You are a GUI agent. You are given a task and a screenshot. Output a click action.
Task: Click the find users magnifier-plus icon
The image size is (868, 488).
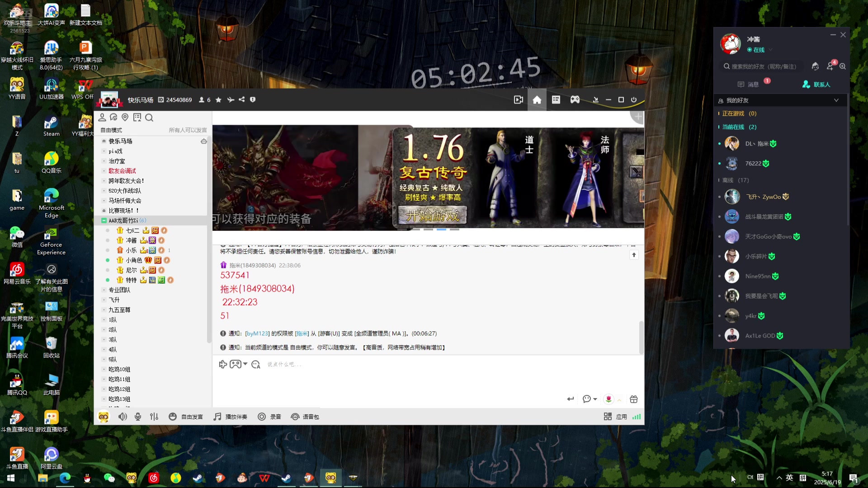click(843, 66)
